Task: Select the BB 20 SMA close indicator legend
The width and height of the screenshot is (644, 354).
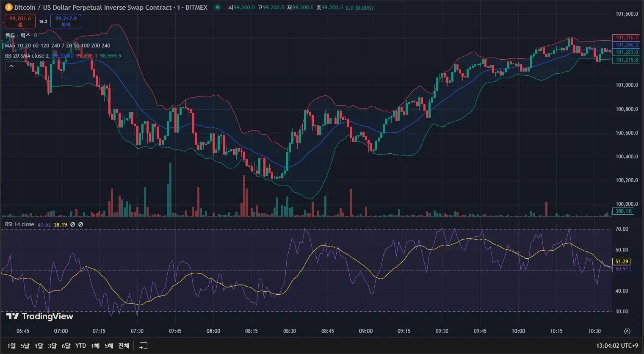Action: pos(27,56)
